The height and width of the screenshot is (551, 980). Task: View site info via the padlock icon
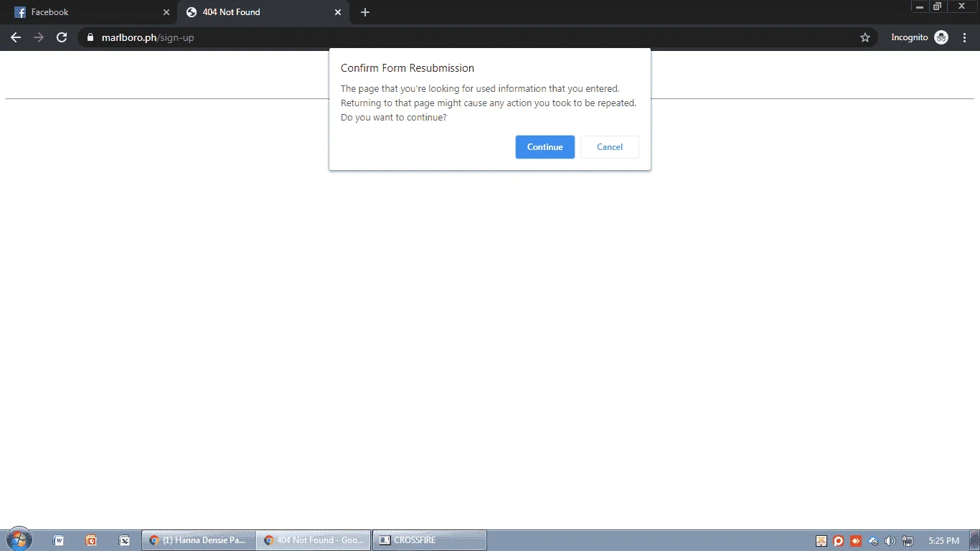click(x=90, y=37)
